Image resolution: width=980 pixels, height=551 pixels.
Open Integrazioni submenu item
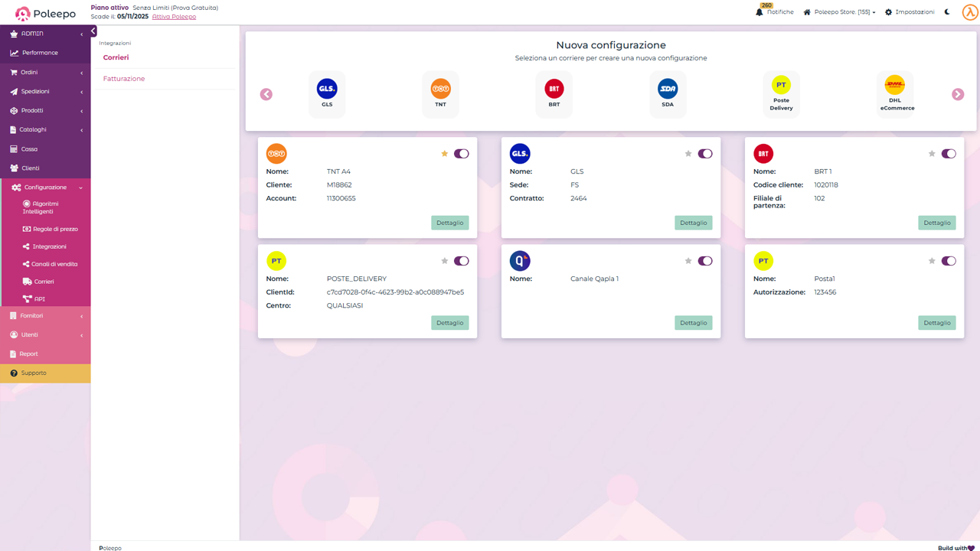pos(45,246)
